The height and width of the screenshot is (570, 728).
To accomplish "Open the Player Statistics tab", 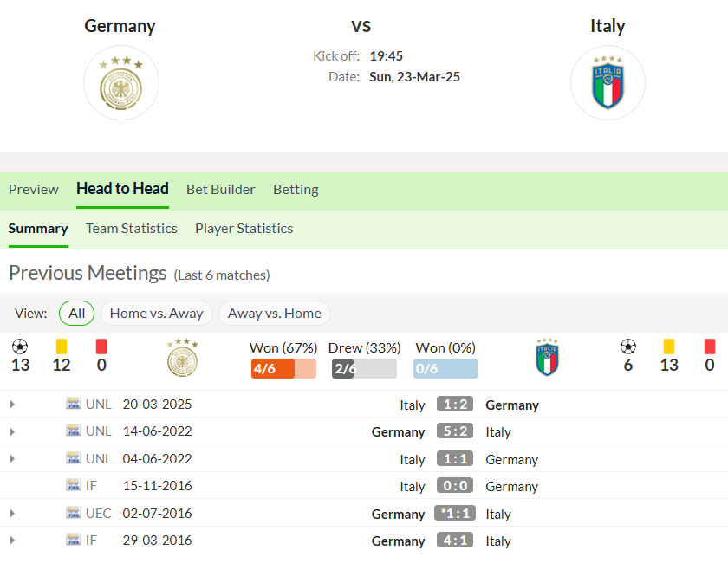I will 244,229.
